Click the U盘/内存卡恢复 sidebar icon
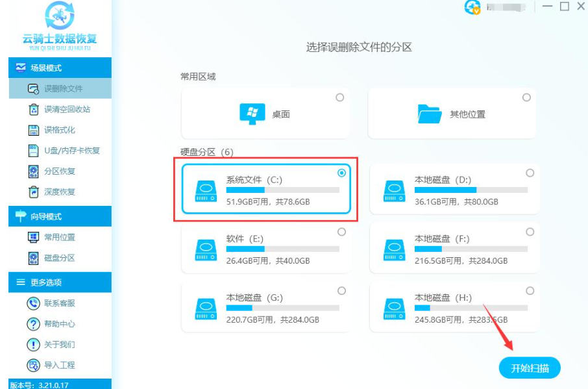The image size is (588, 389). coord(34,151)
